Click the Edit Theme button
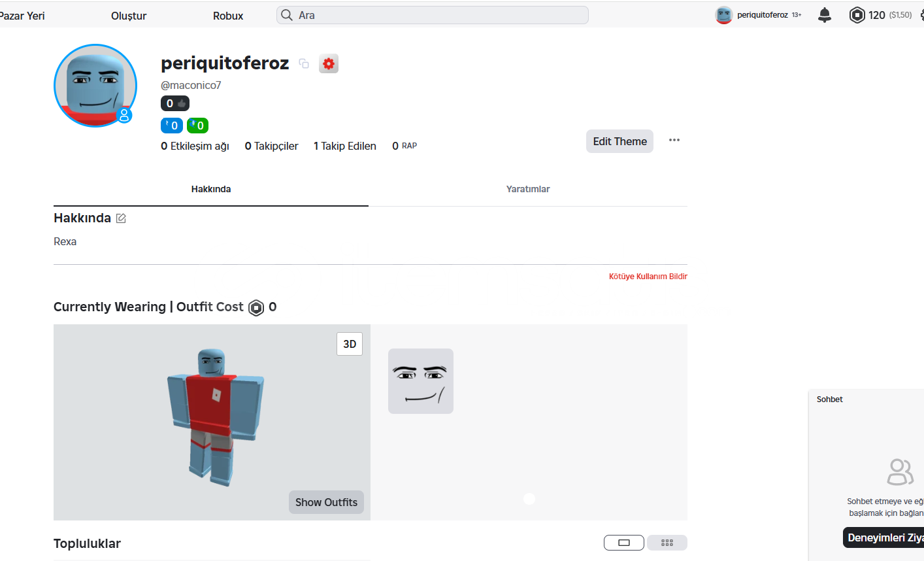The height and width of the screenshot is (561, 924). 619,141
